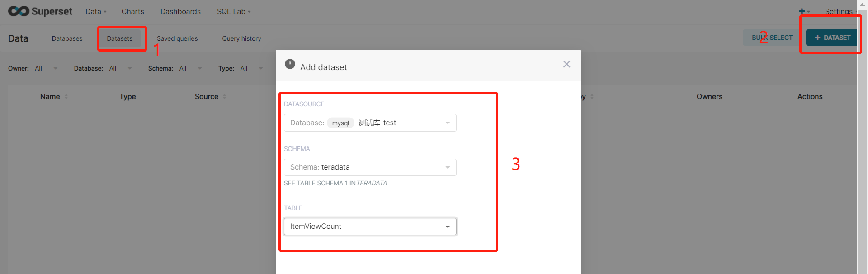Click the Charts navigation item
The width and height of the screenshot is (868, 274).
point(132,11)
